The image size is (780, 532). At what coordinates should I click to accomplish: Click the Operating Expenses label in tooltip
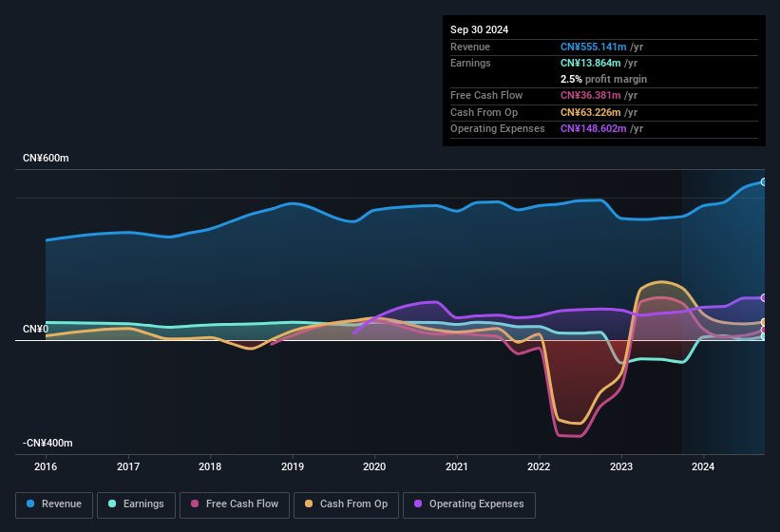point(498,129)
